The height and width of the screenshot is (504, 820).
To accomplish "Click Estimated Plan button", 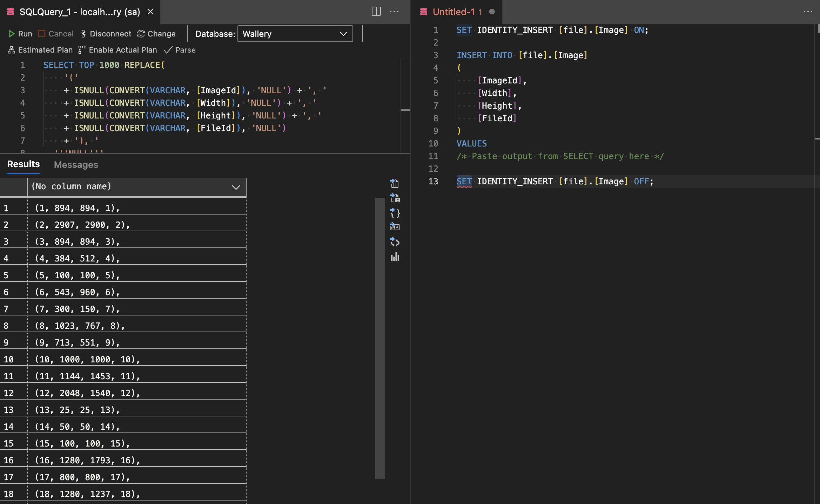I will coord(40,50).
